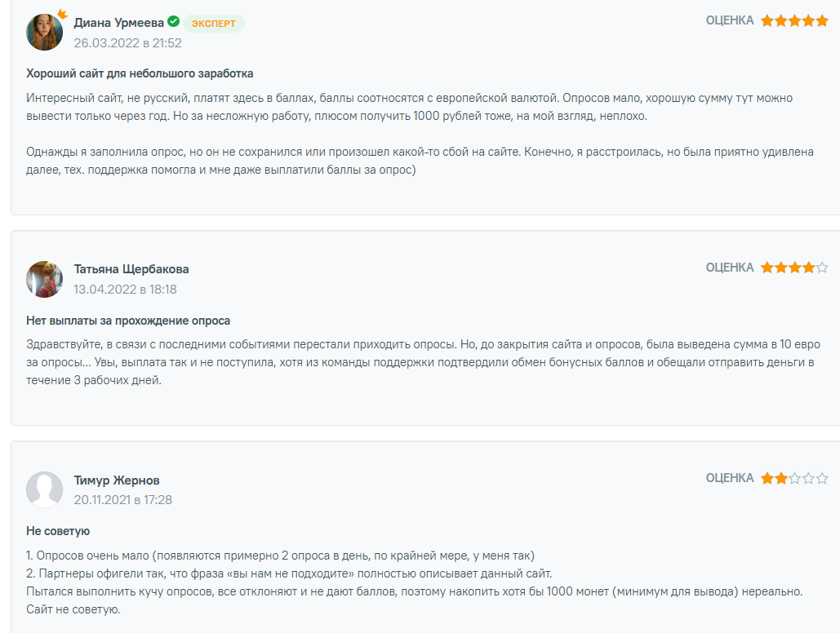
Task: Click the empty fifth star in Татьяна's rating
Action: click(x=822, y=268)
